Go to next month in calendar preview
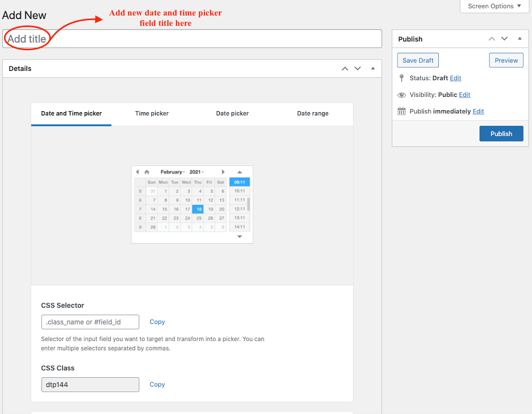532x414 pixels. point(223,172)
